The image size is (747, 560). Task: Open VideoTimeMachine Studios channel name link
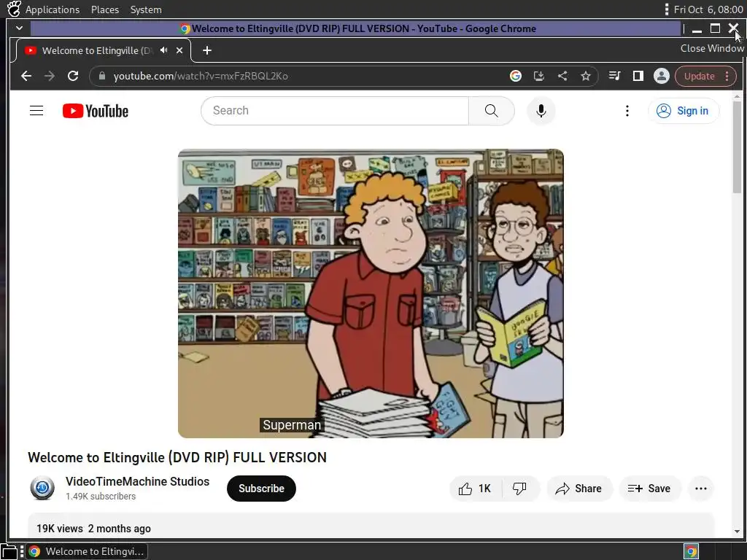point(137,481)
